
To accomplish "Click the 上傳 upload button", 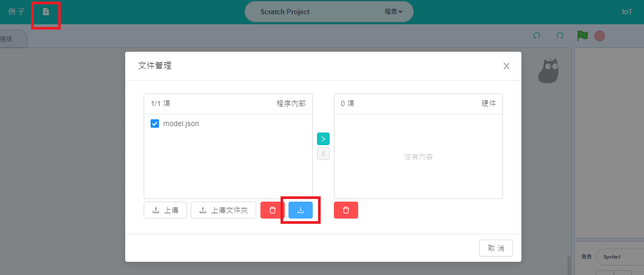I will tap(165, 210).
